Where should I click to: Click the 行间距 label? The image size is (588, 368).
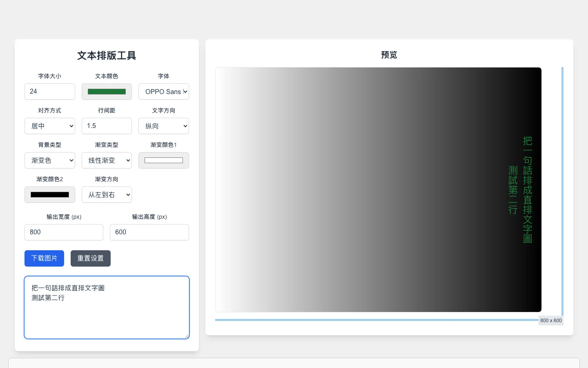(107, 110)
